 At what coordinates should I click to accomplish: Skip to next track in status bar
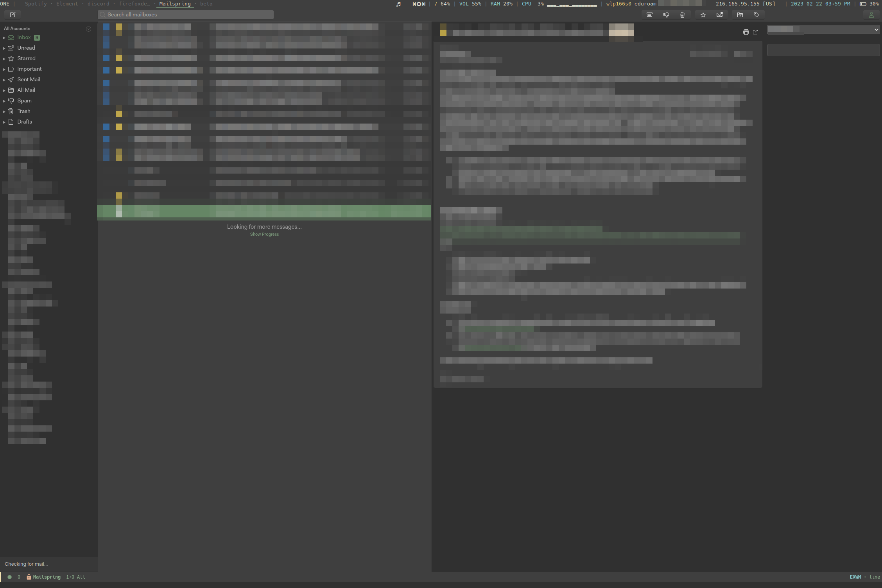pyautogui.click(x=424, y=4)
